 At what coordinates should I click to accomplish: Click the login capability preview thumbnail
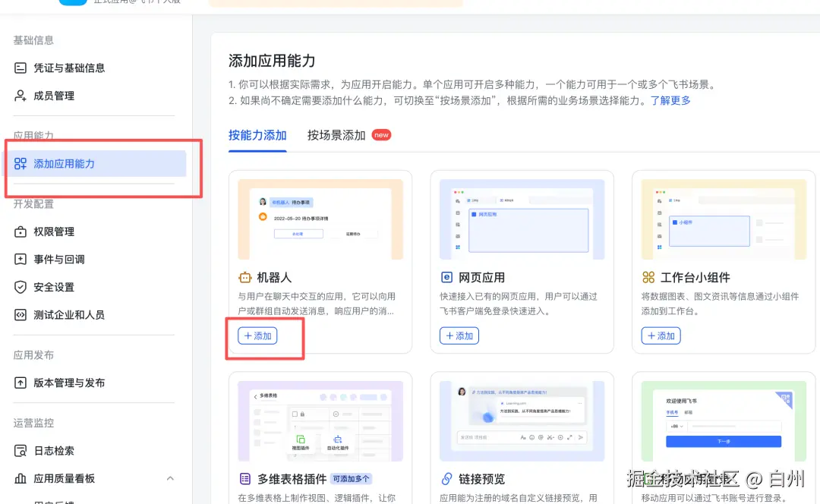click(724, 421)
